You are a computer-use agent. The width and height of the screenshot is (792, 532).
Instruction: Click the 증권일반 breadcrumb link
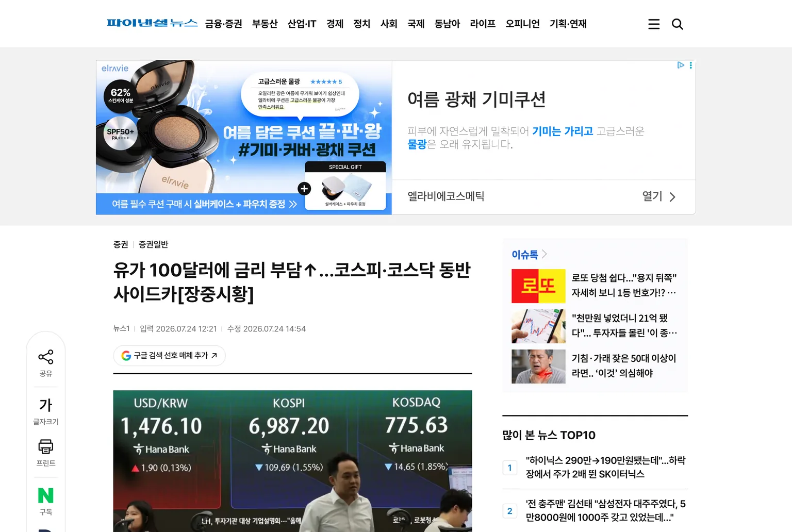tap(154, 244)
